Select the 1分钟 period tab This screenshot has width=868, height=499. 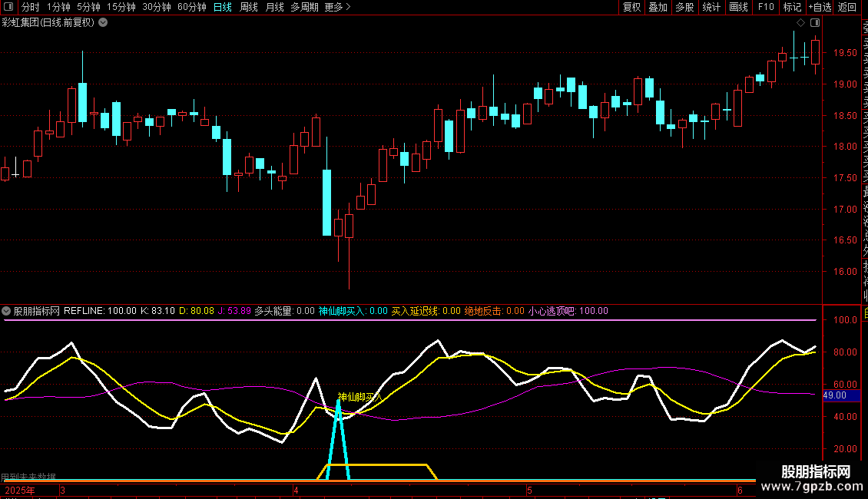point(58,7)
